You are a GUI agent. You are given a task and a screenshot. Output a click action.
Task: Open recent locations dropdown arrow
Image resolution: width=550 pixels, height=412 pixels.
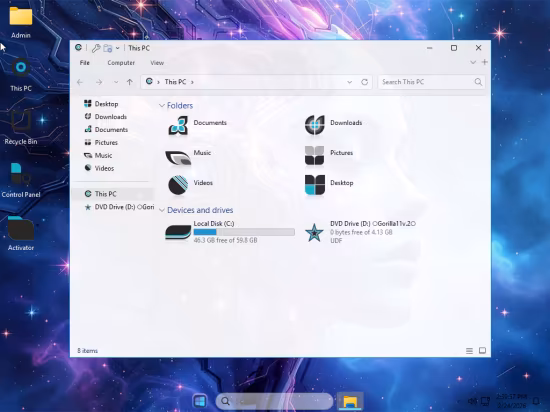click(x=116, y=82)
